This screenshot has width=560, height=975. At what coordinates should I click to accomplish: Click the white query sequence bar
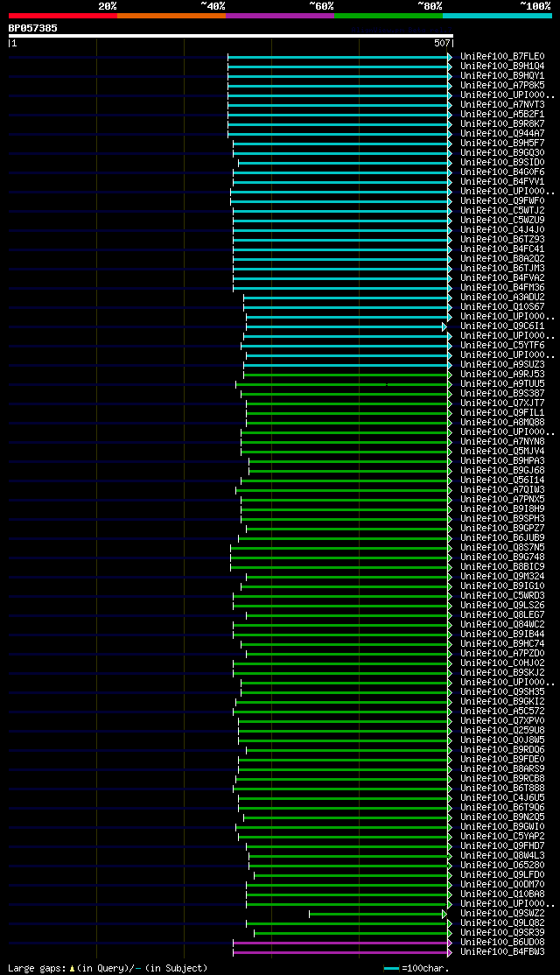[x=231, y=36]
